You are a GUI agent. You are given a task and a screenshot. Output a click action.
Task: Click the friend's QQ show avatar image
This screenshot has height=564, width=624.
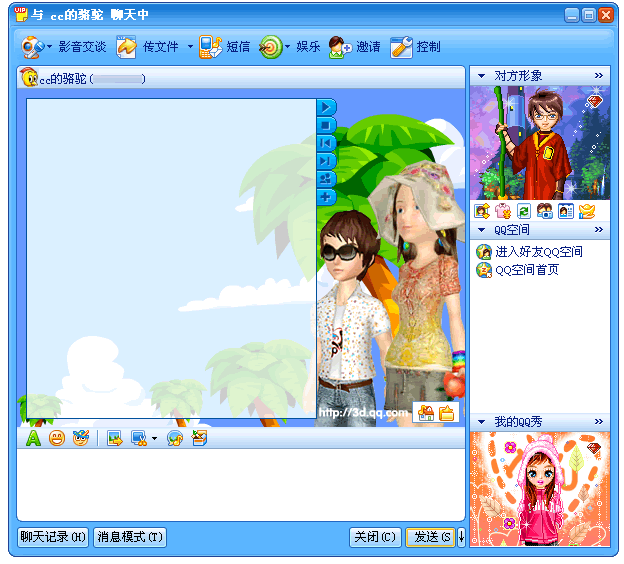(540, 142)
